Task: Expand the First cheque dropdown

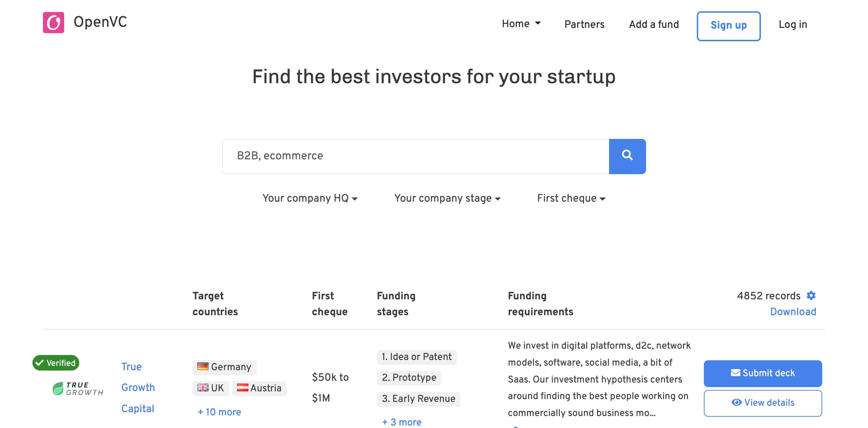Action: [x=572, y=198]
